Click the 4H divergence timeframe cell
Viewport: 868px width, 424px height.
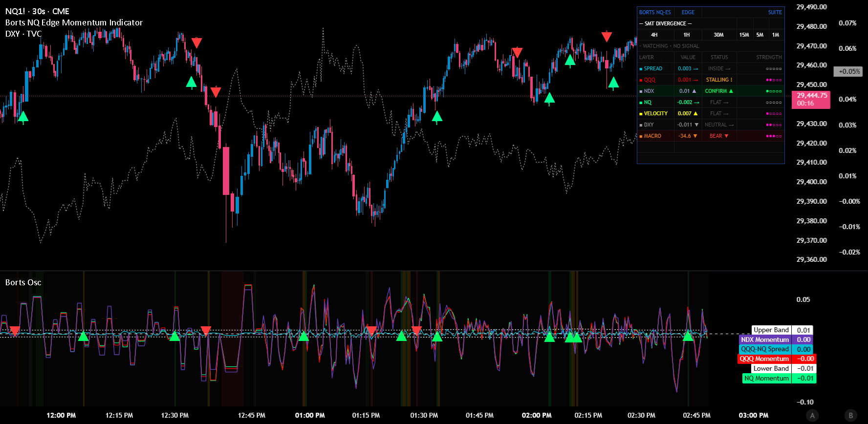click(x=654, y=35)
